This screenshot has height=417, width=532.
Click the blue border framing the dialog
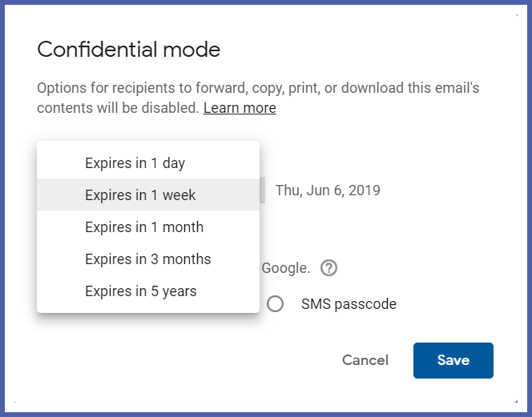2,208
